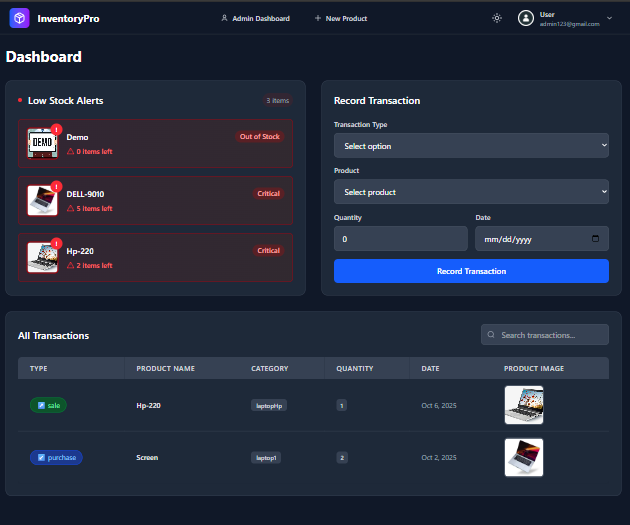Image resolution: width=630 pixels, height=525 pixels.
Task: Open the New Product menu item
Action: [341, 18]
